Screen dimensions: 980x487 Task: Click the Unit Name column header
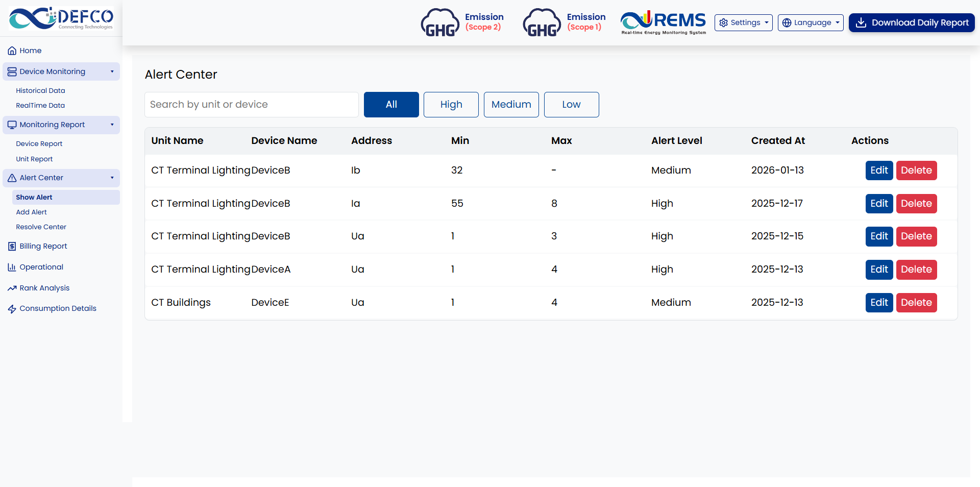point(177,141)
